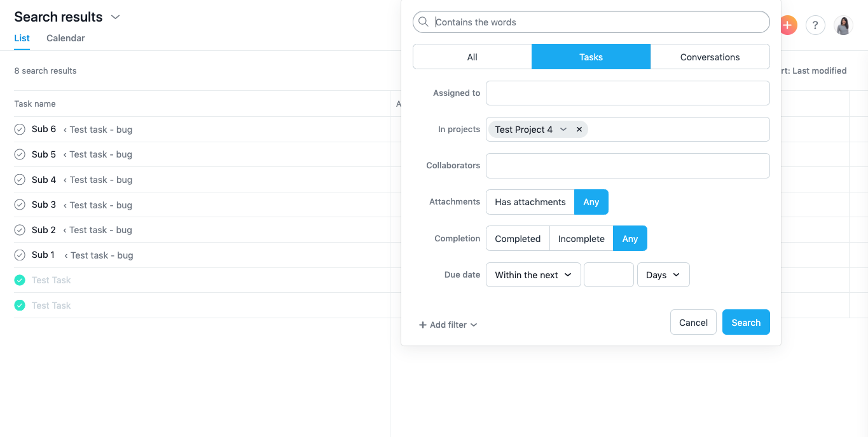Open the help question mark icon
The image size is (868, 437).
tap(815, 25)
